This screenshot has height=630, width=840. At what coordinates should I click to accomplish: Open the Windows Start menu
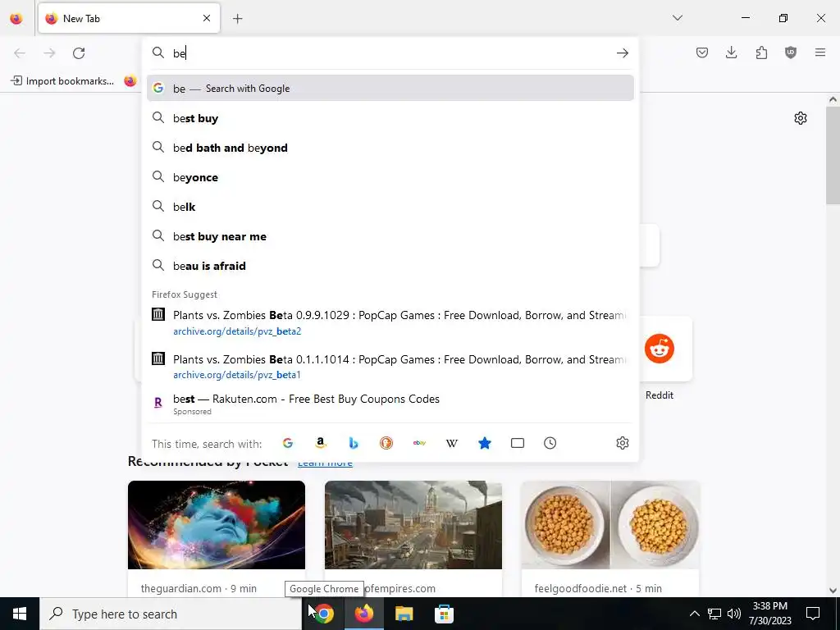[x=20, y=614]
